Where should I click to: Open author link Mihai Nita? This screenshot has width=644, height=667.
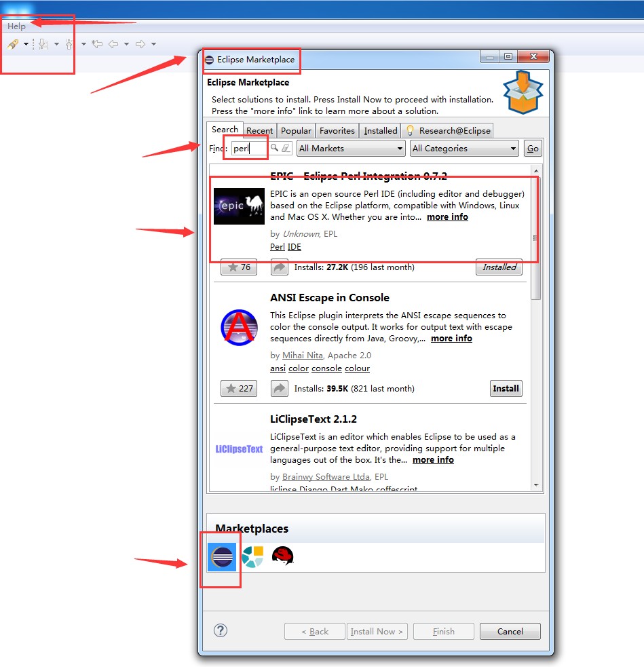pos(303,356)
